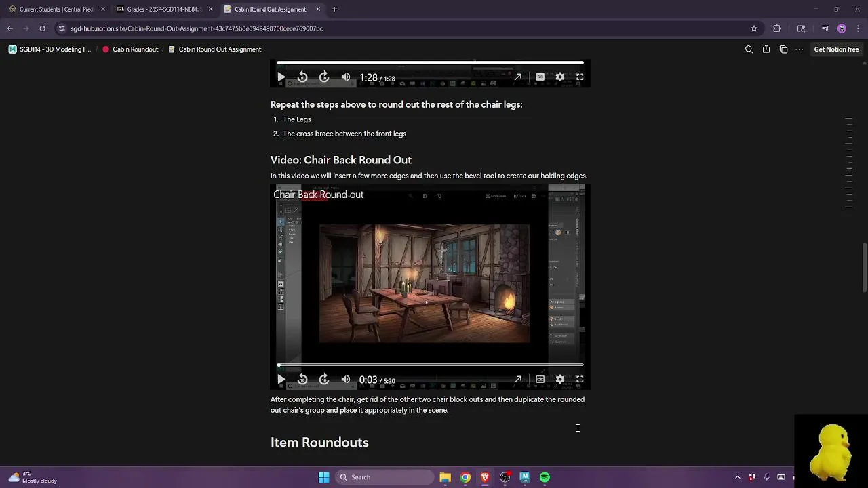The image size is (868, 488).
Task: Reload the current page
Action: [42, 28]
